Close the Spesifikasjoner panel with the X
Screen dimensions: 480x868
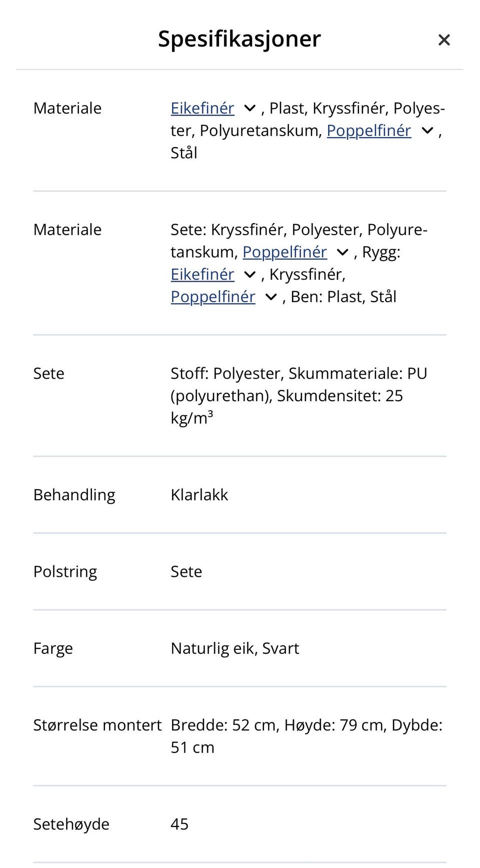pyautogui.click(x=444, y=40)
